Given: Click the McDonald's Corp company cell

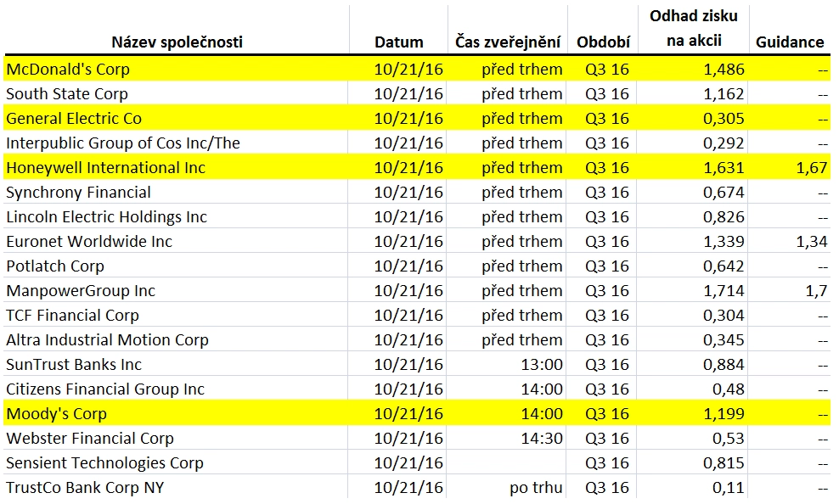Looking at the screenshot, I should (68, 70).
